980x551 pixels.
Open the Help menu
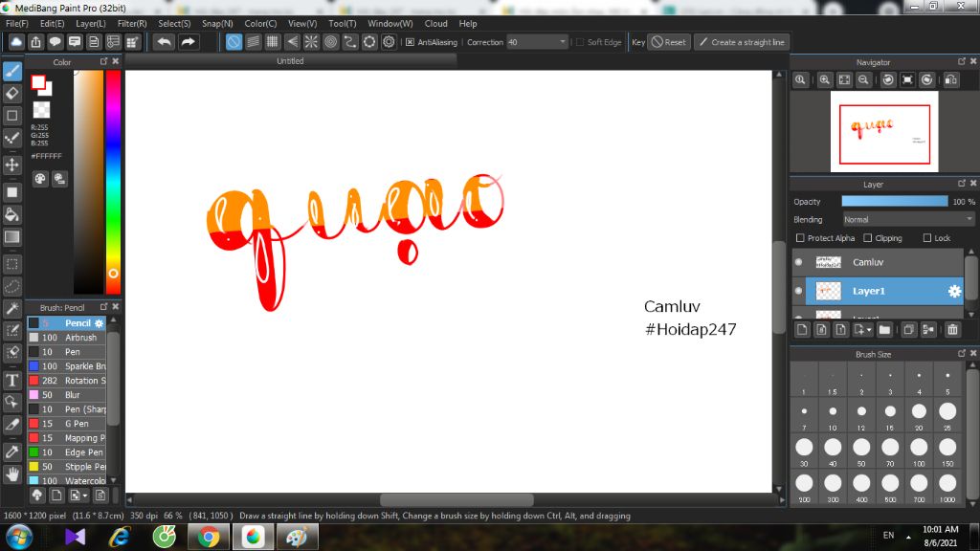(467, 24)
